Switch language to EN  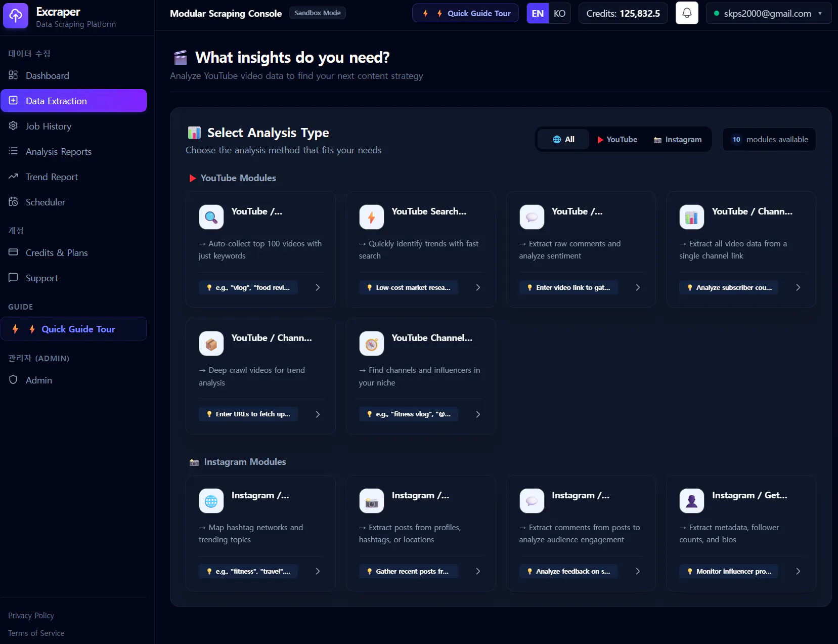point(538,13)
